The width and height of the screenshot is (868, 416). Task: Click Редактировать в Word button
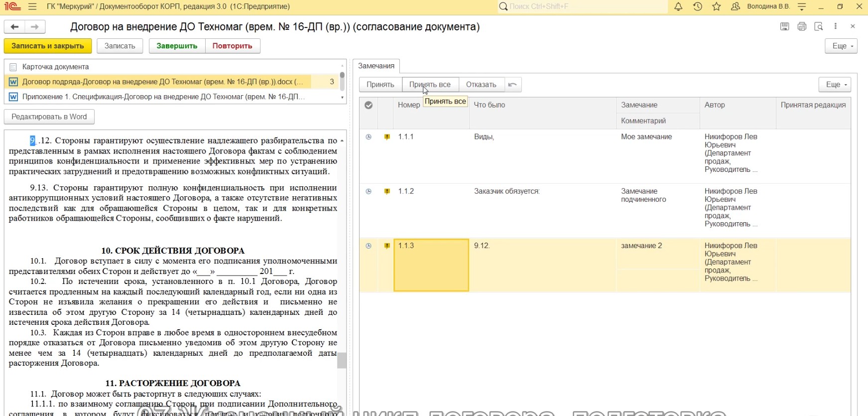click(49, 117)
